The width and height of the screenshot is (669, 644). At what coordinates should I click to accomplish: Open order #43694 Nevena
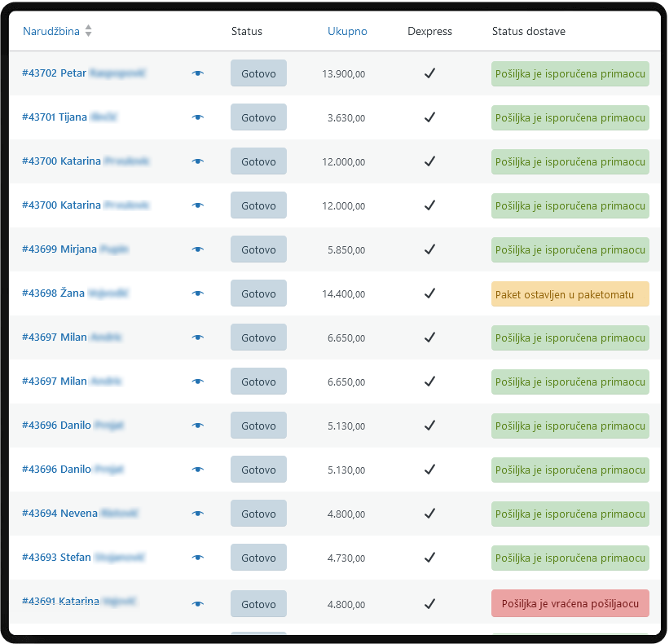(x=80, y=513)
